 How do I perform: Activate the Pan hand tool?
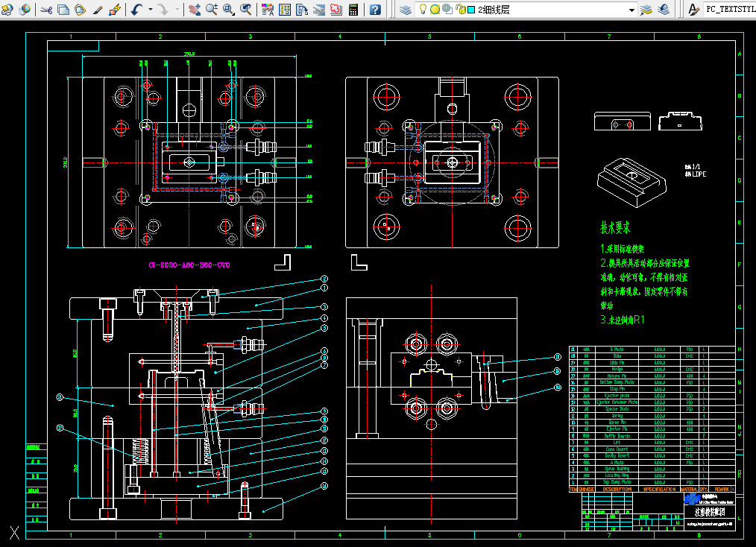click(x=195, y=9)
